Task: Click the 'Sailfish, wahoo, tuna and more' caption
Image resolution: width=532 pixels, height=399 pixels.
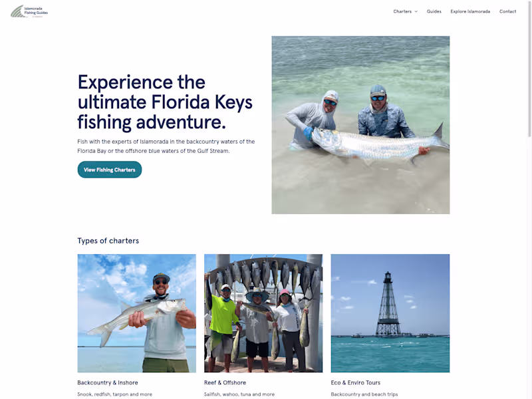Action: [239, 394]
